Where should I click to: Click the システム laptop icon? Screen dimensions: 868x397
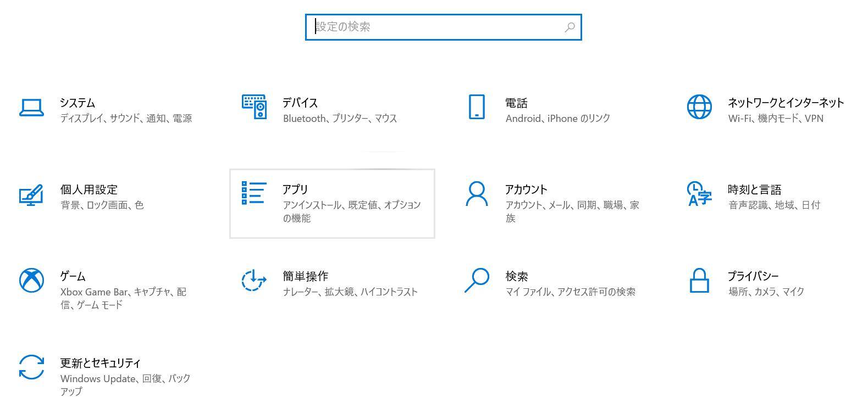coord(31,108)
